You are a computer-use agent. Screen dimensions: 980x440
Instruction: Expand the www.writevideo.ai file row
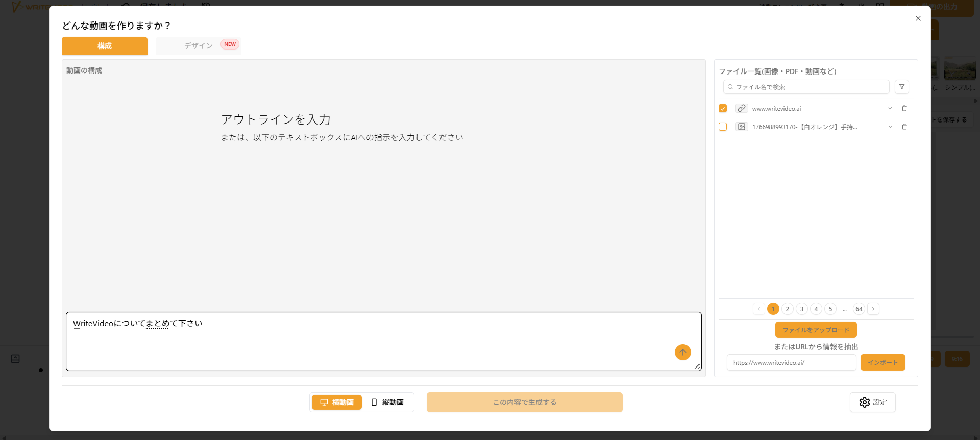(x=890, y=108)
